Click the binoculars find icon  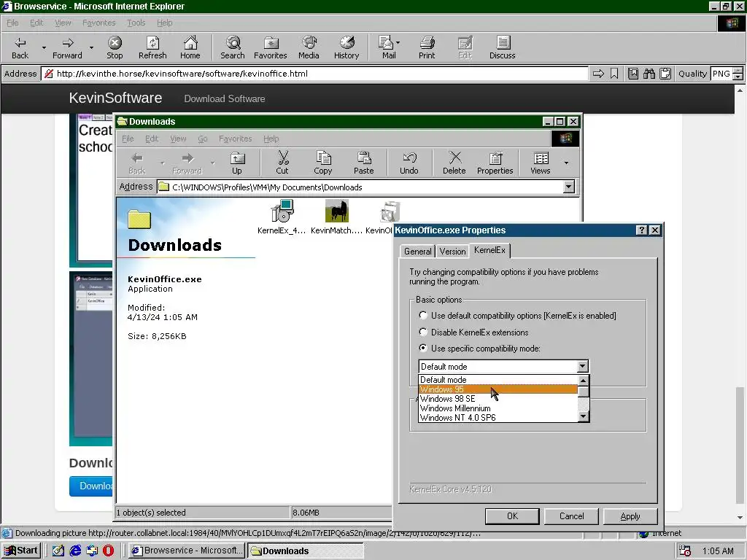pos(649,74)
